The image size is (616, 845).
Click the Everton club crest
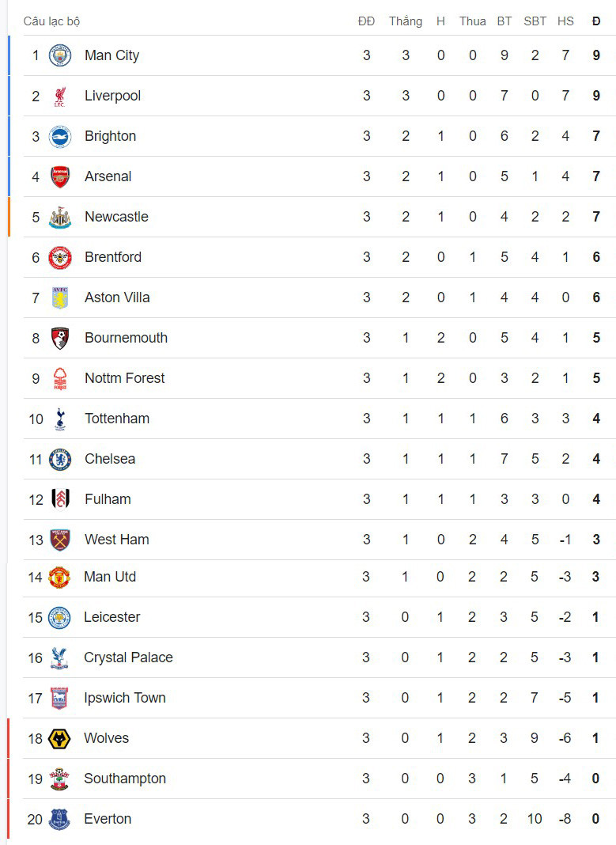coord(59,819)
